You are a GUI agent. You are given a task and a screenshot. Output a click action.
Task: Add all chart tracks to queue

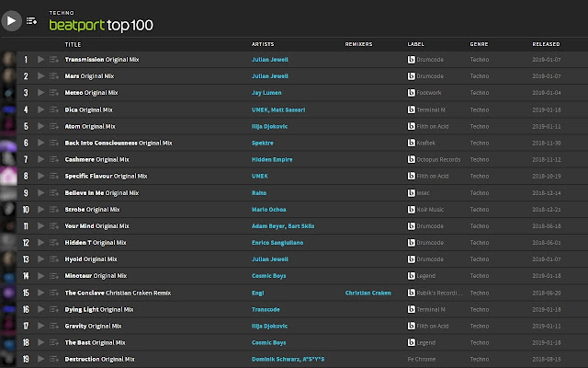32,19
